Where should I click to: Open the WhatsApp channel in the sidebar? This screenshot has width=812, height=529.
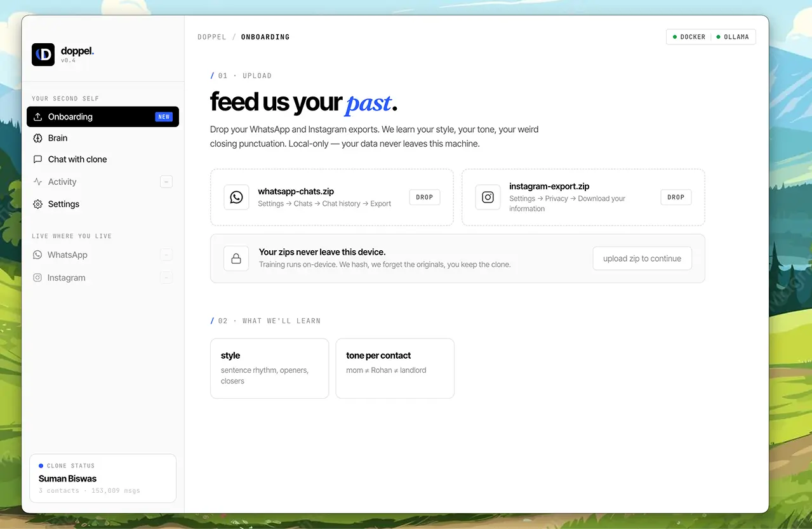pos(103,255)
